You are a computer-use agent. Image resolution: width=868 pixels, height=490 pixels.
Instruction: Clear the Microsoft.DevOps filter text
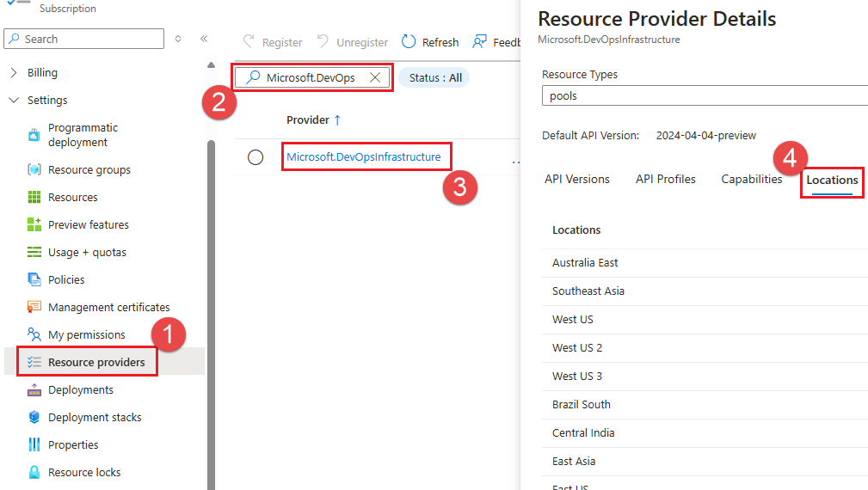pos(375,78)
